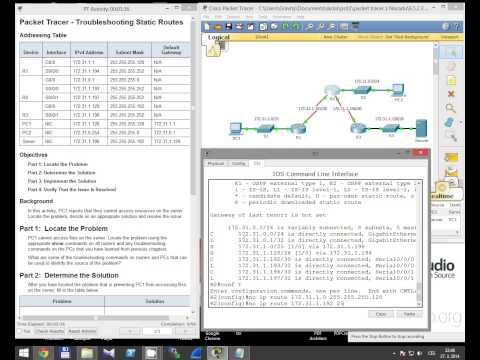Click the Help question mark toolbar icon
This screenshot has height=360, width=480.
(x=457, y=27)
